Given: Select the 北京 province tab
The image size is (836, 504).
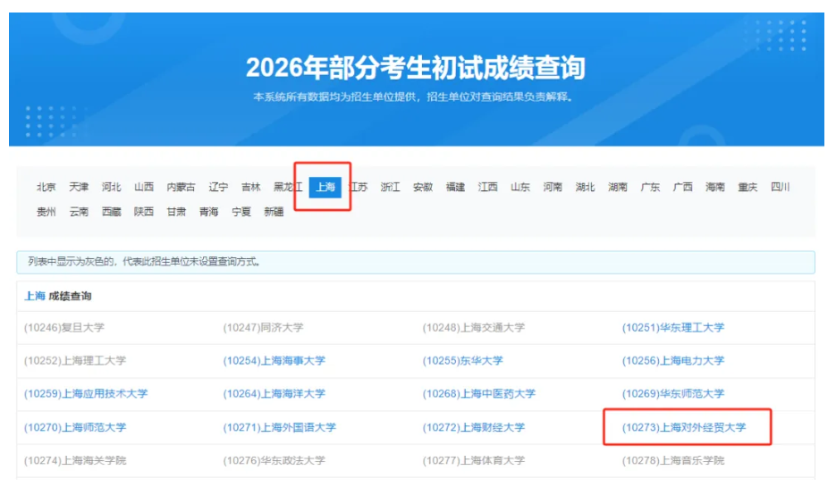Looking at the screenshot, I should [x=46, y=187].
